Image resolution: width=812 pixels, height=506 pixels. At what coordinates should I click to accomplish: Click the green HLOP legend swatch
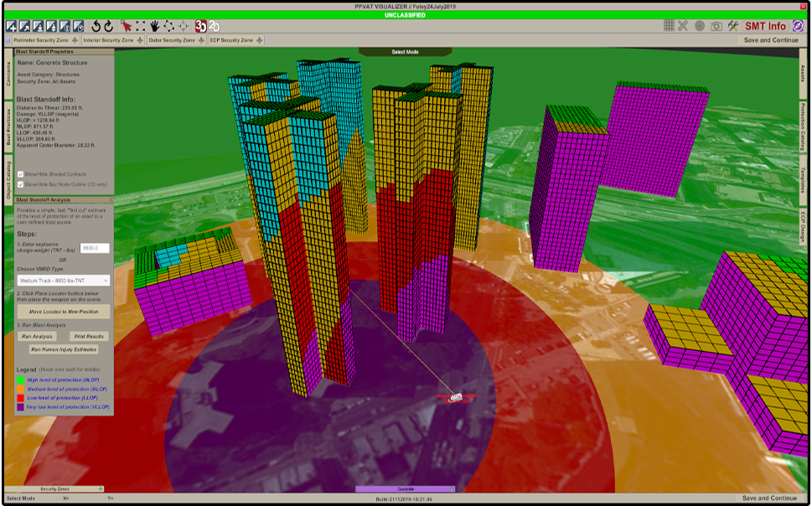[x=20, y=379]
